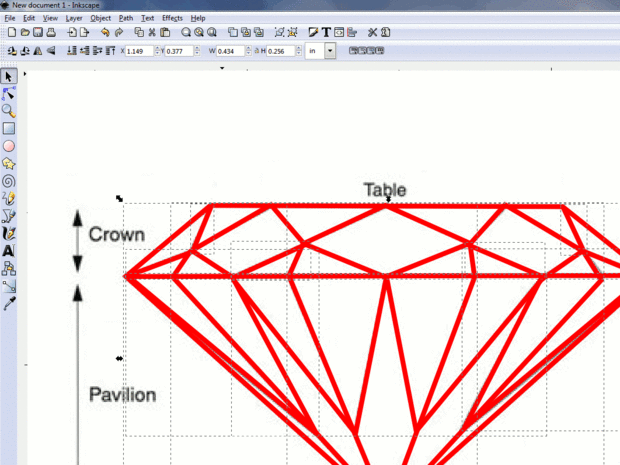This screenshot has width=620, height=465.
Task: Pick the Star polygon tool
Action: click(x=9, y=163)
